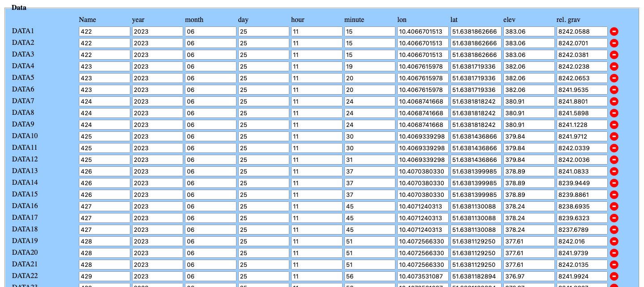The height and width of the screenshot is (287, 644).
Task: Click the red delete icon for DATA9
Action: click(614, 125)
